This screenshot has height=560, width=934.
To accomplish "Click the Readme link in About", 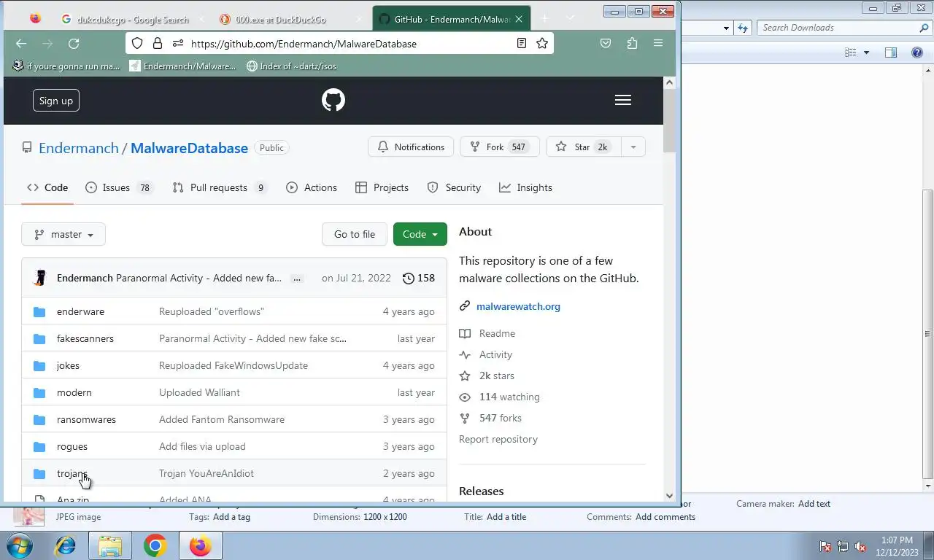I will (x=497, y=333).
